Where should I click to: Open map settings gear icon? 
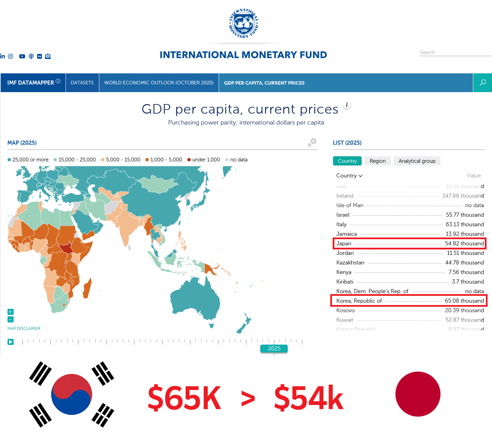point(312,142)
